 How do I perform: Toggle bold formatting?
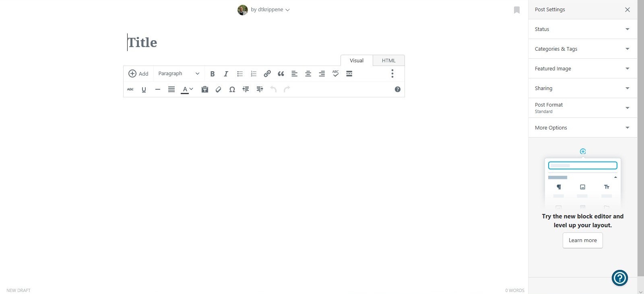[x=213, y=74]
